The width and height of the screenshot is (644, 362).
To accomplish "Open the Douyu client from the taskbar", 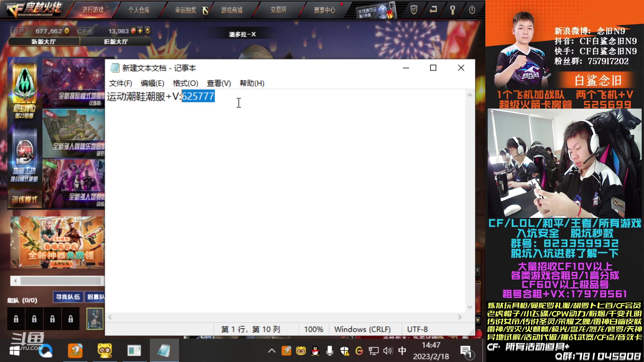I will 75,351.
